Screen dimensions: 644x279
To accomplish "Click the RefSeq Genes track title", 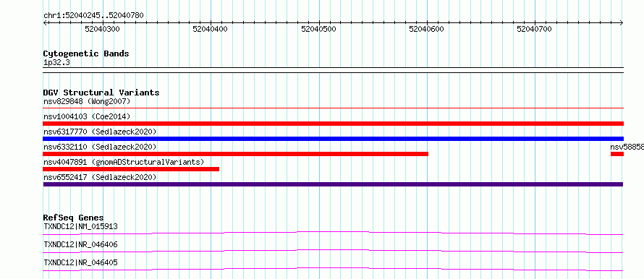I will [73, 218].
